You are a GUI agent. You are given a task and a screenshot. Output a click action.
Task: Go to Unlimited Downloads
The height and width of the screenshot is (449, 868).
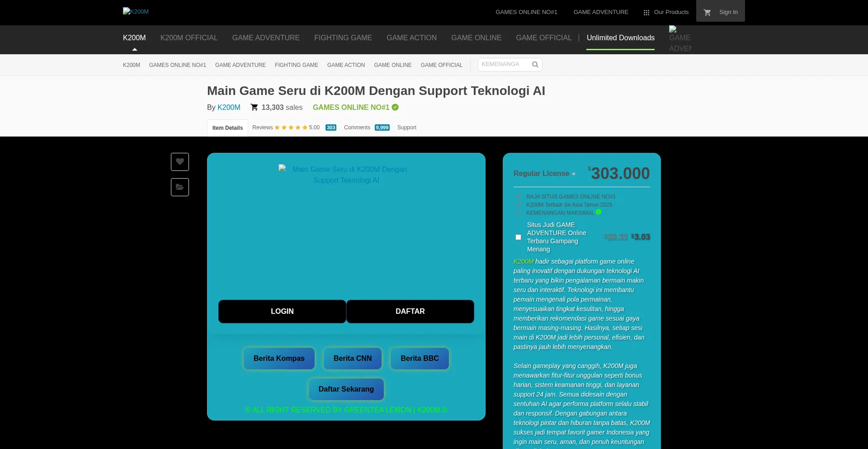(x=620, y=38)
